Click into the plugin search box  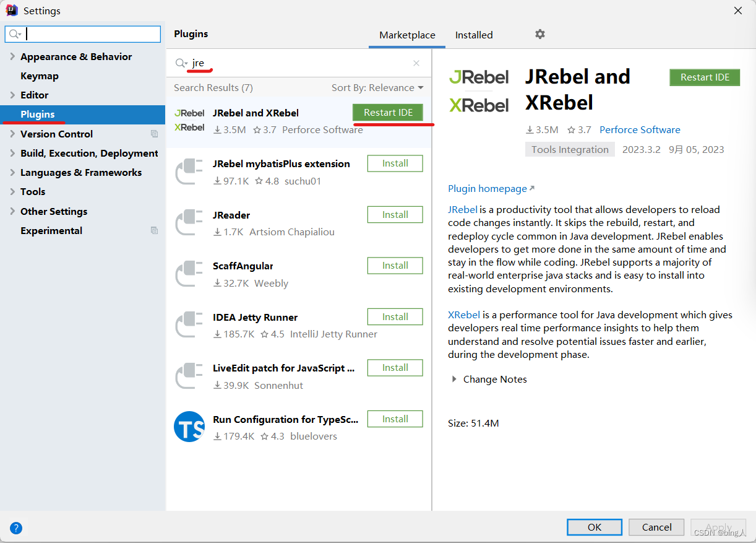point(299,63)
